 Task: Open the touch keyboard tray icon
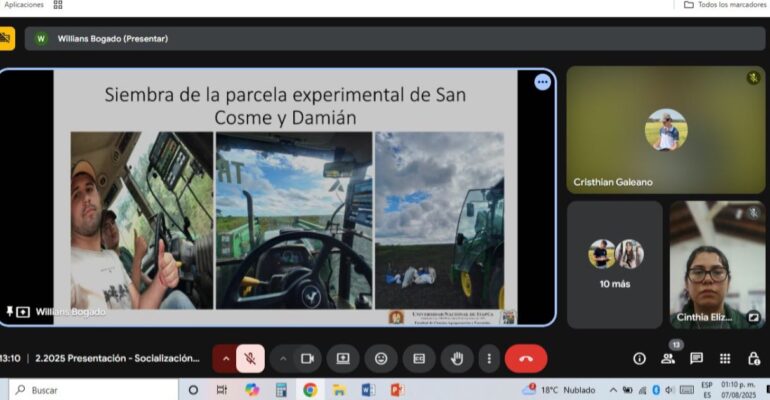pyautogui.click(x=687, y=390)
